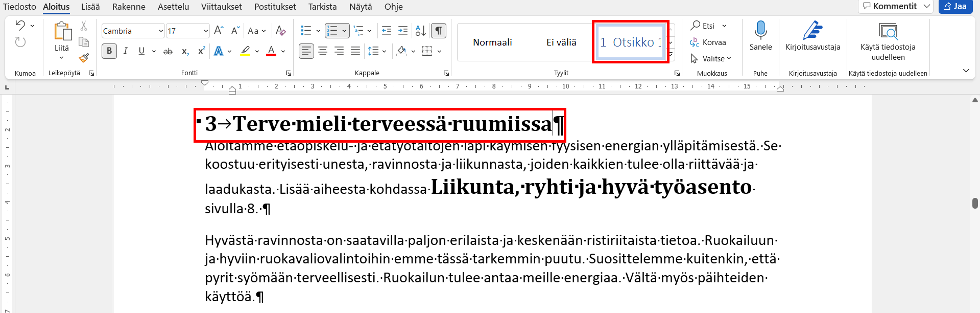980x313 pixels.
Task: Open Kirjoitusavustaja editor pen icon
Action: click(812, 31)
